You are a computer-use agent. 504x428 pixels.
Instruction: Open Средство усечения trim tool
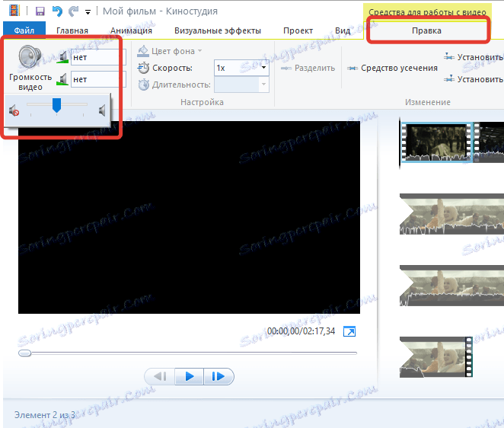392,69
